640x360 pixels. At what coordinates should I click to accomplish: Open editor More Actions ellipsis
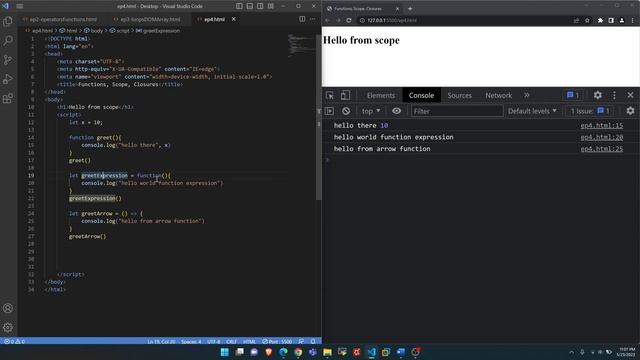pyautogui.click(x=312, y=19)
